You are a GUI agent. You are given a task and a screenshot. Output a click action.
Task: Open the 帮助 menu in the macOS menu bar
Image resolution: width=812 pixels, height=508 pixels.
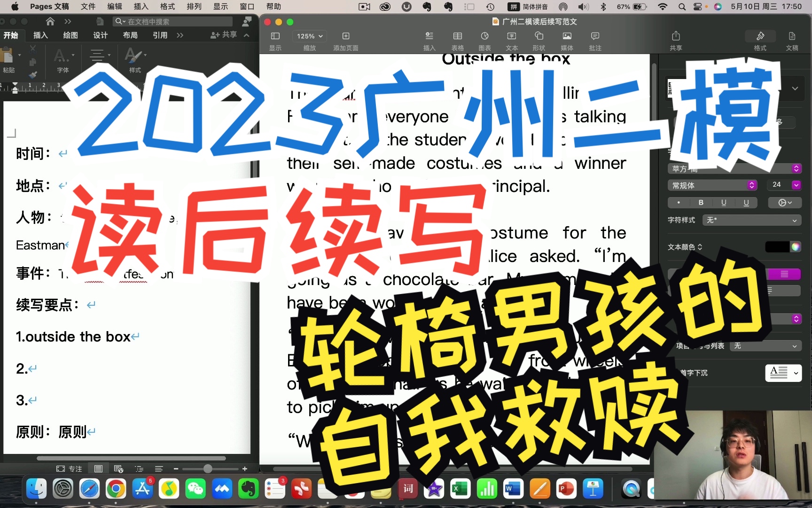click(x=273, y=7)
